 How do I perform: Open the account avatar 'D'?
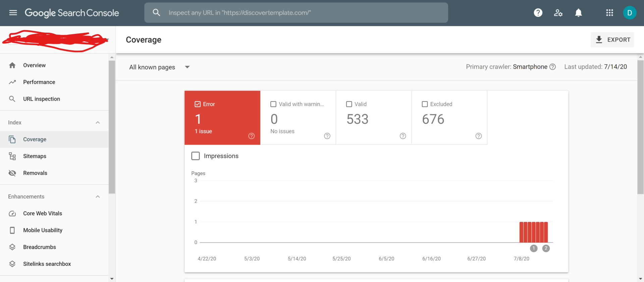[x=630, y=13]
